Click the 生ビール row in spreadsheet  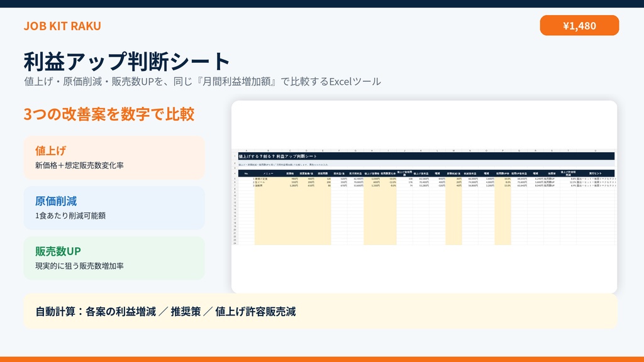[x=426, y=182]
